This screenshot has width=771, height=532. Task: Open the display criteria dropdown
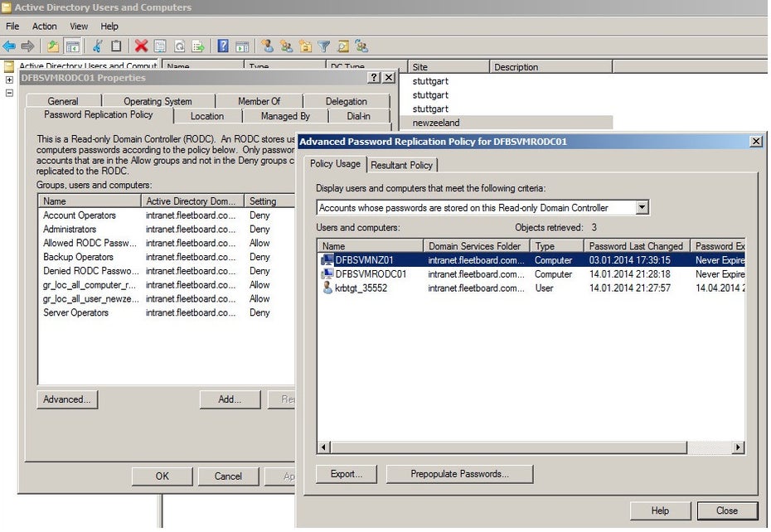(642, 207)
